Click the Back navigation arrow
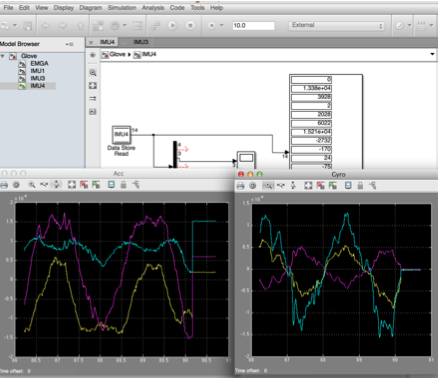The width and height of the screenshot is (438, 378). pyautogui.click(x=46, y=25)
